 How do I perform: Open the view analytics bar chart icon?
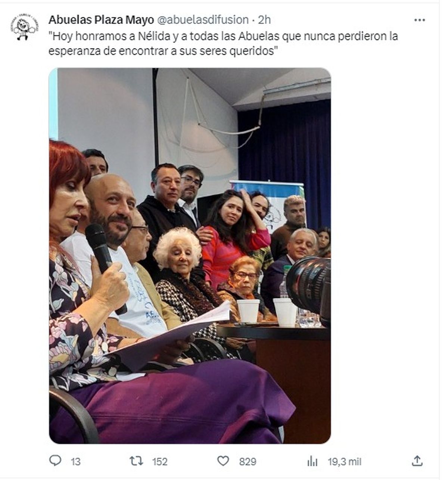coord(312,462)
